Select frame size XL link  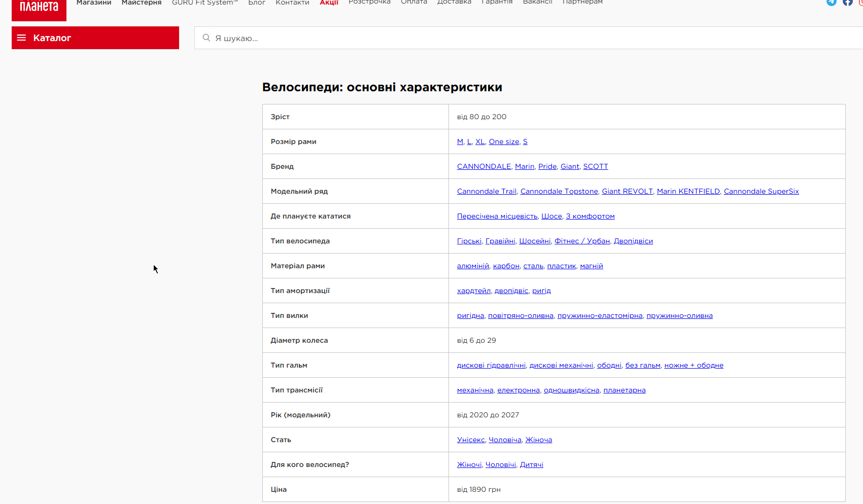[x=480, y=141]
